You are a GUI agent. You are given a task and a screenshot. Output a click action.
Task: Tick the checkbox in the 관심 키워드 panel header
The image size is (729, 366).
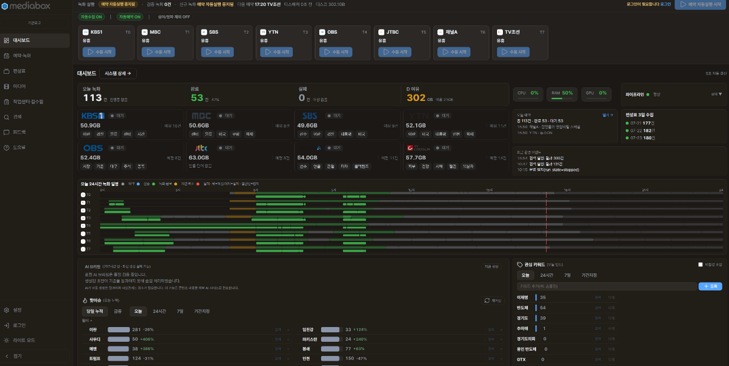700,265
